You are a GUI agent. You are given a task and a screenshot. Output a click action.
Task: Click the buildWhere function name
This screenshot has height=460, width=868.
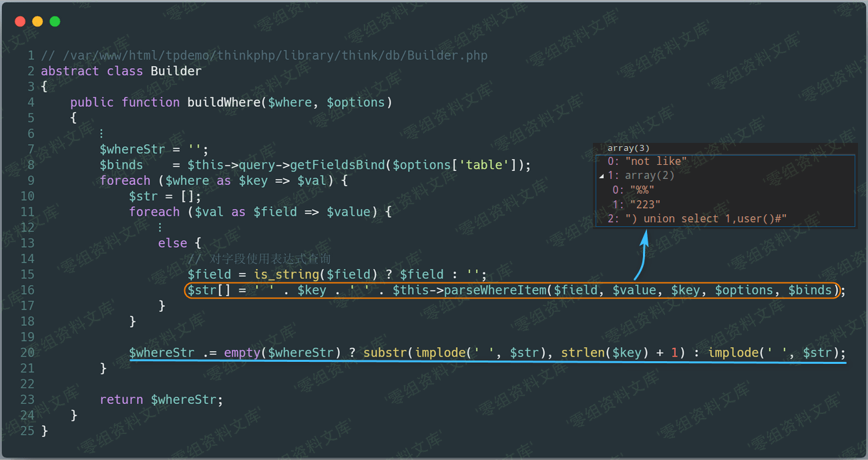pyautogui.click(x=223, y=102)
